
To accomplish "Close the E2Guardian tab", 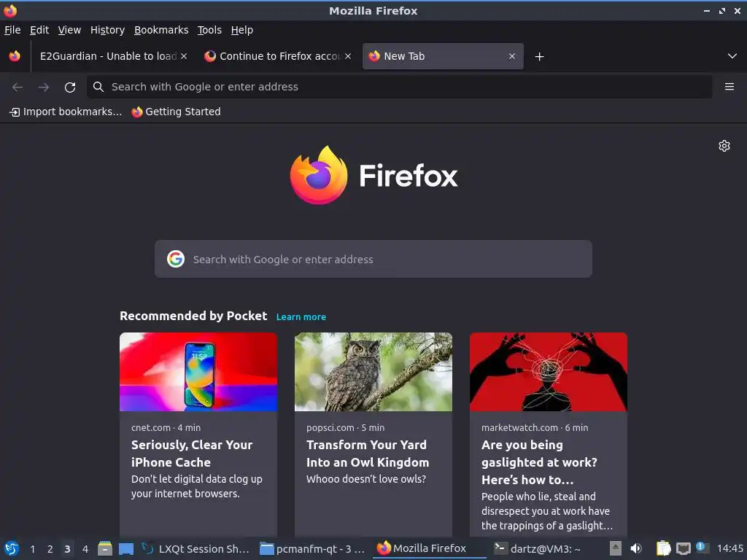I will pos(184,56).
